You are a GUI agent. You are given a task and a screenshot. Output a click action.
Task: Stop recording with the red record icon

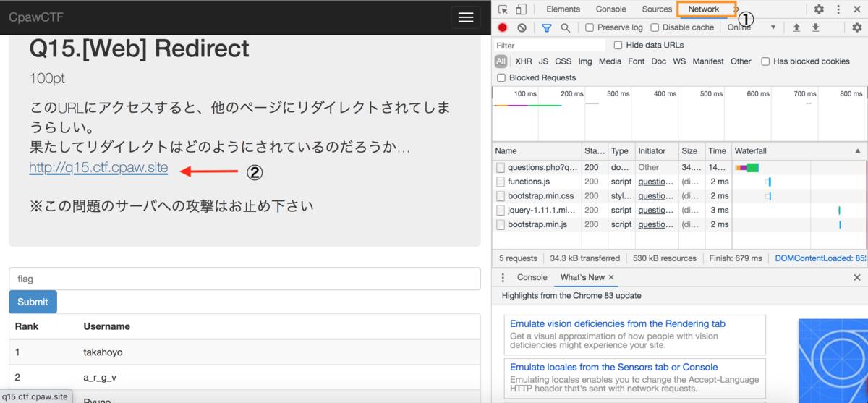503,27
